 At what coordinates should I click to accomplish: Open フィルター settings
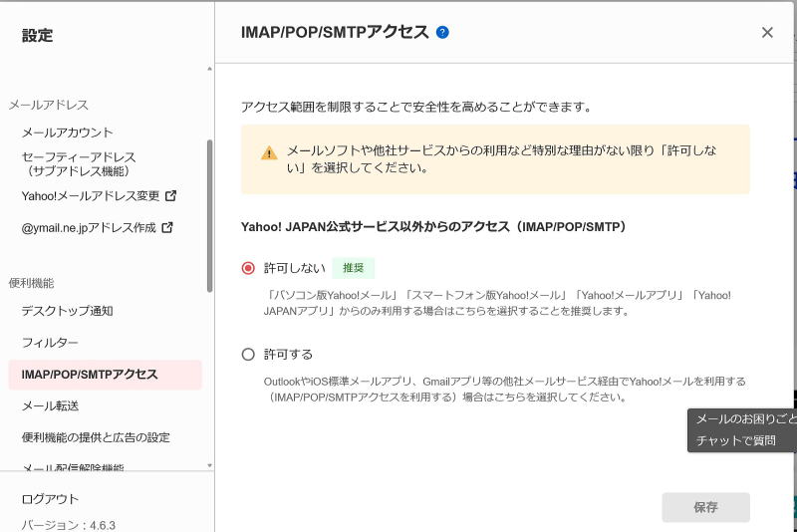(50, 343)
